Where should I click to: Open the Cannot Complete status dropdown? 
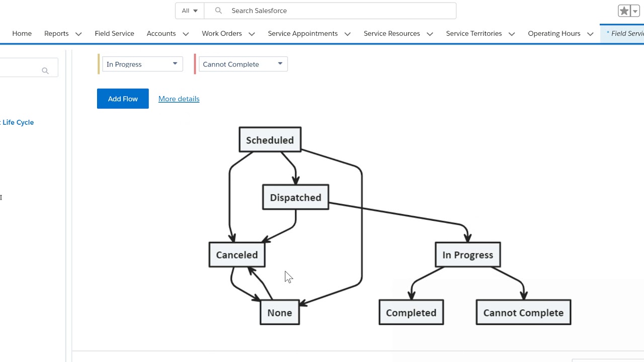point(243,64)
